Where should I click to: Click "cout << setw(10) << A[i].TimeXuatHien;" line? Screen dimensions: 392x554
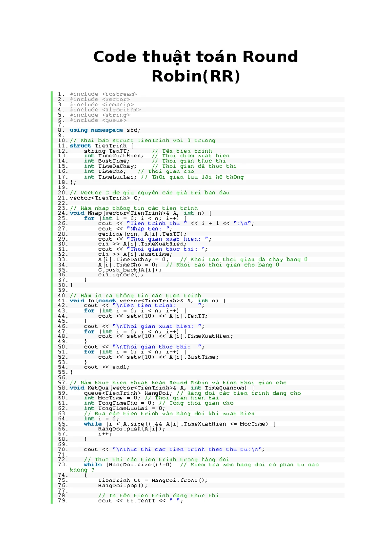click(x=166, y=336)
